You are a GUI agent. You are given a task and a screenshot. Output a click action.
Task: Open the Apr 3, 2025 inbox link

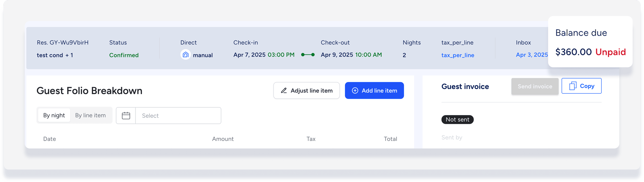coord(531,55)
